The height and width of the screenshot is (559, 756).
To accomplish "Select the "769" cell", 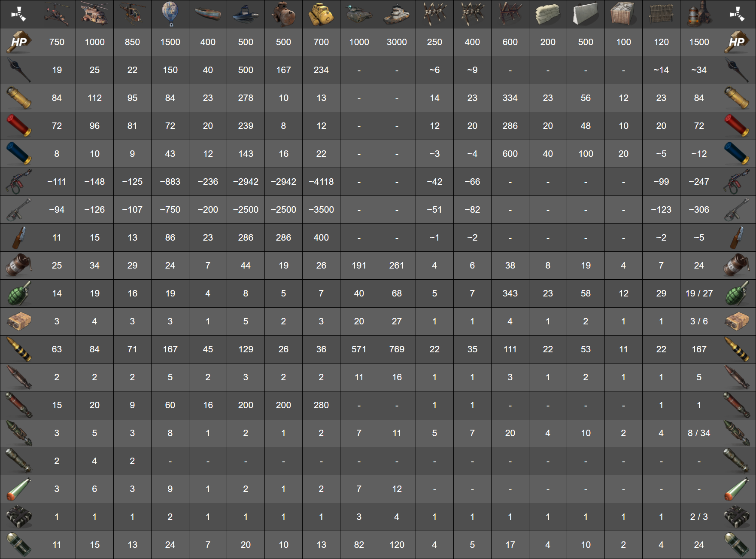I will [x=397, y=349].
